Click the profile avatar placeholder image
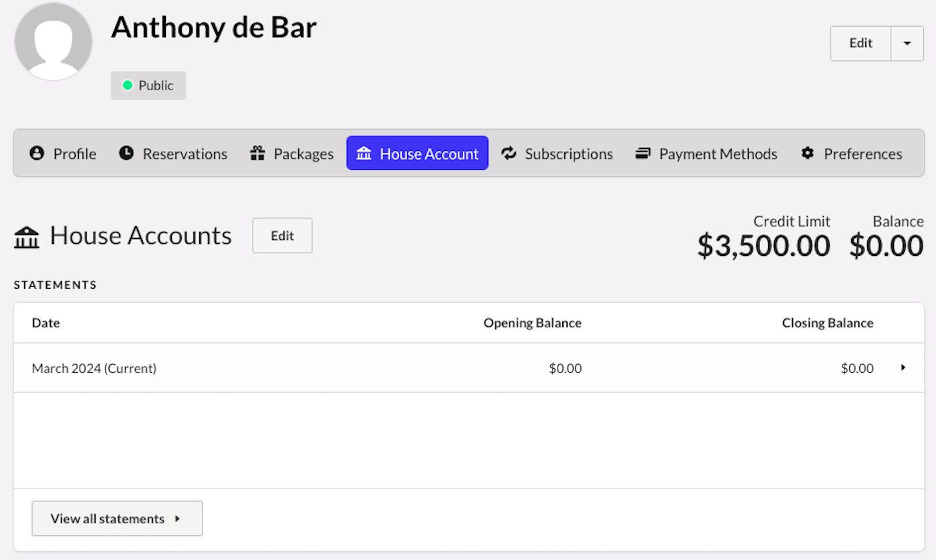The image size is (936, 560). click(x=53, y=41)
